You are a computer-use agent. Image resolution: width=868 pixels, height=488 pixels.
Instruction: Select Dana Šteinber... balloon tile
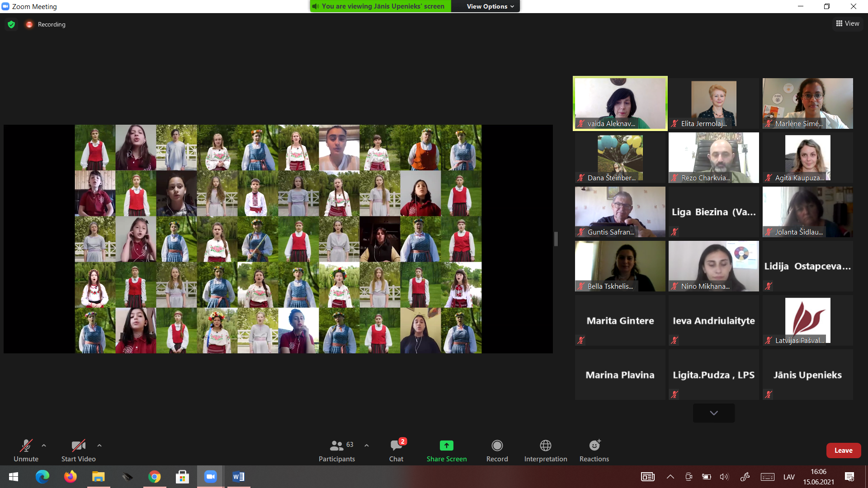[620, 158]
